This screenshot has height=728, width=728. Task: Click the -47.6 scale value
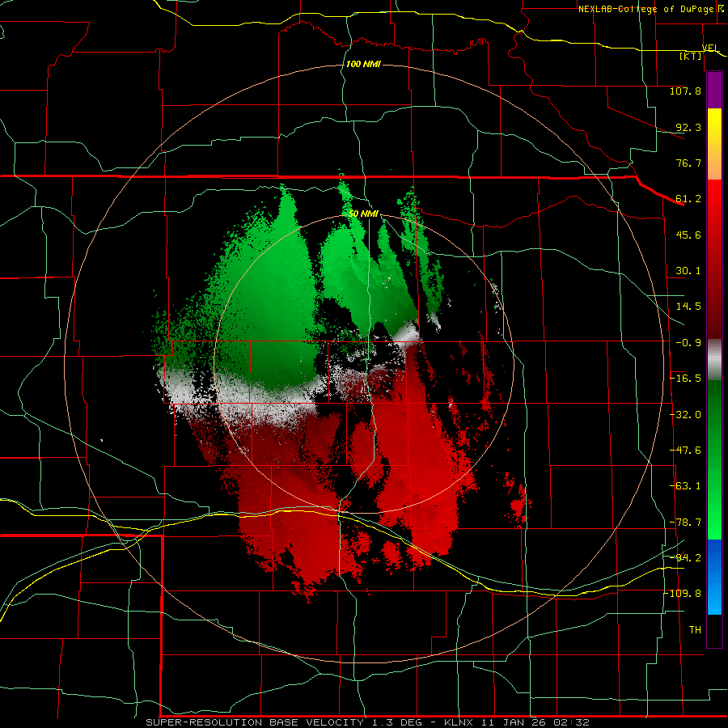coord(685,451)
